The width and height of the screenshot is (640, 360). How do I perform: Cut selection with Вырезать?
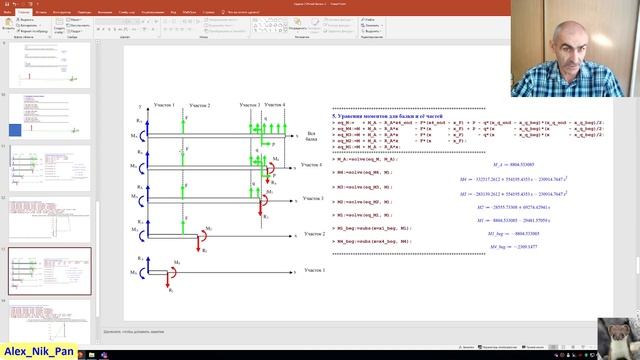25,20
